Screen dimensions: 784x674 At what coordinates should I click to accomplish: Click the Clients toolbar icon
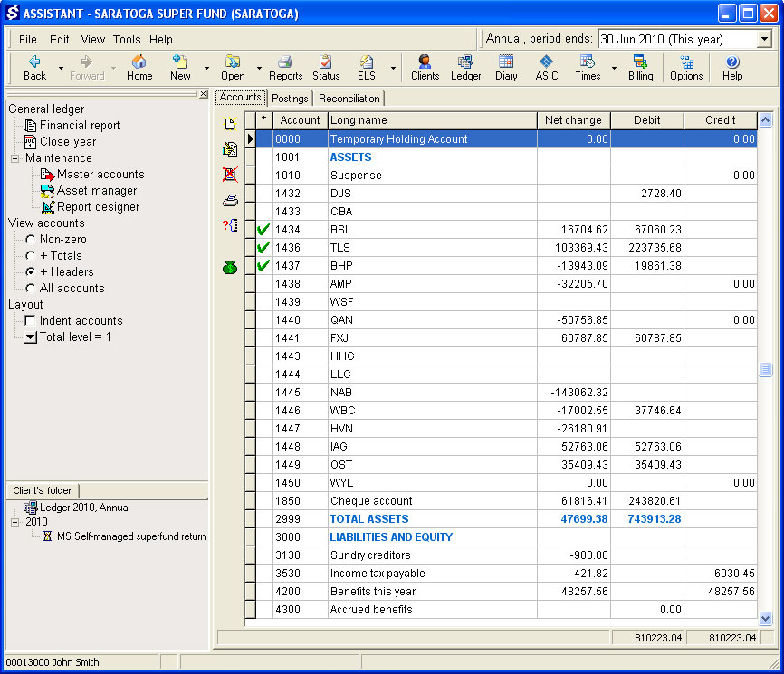(425, 68)
